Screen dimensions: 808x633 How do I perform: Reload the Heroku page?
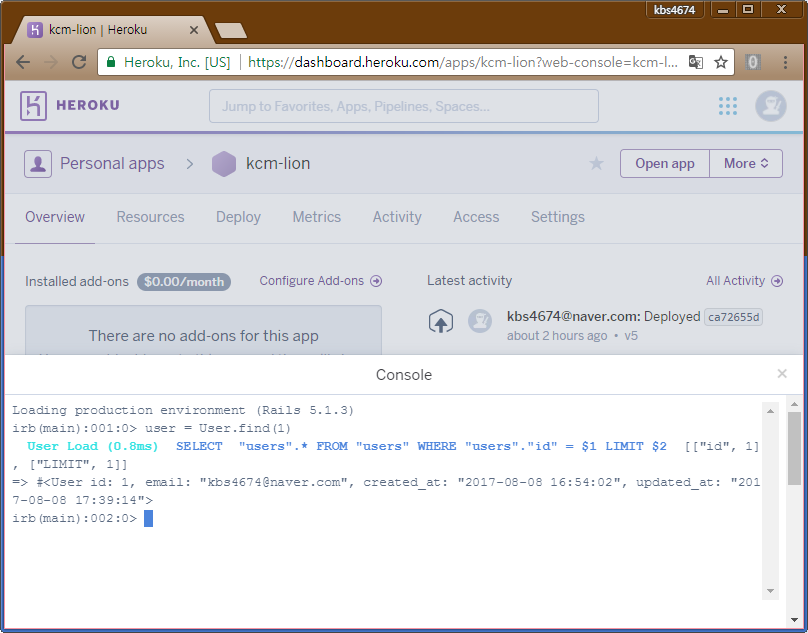(x=79, y=62)
